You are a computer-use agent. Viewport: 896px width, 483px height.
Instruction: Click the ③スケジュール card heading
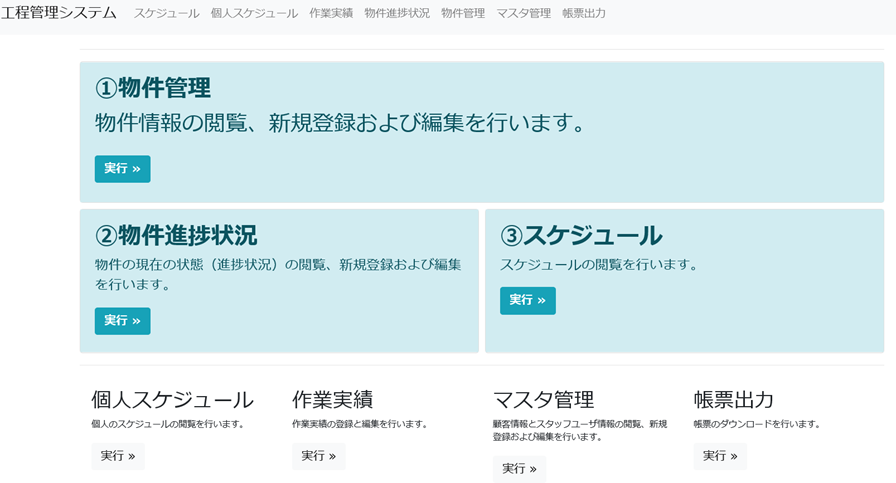pos(581,235)
